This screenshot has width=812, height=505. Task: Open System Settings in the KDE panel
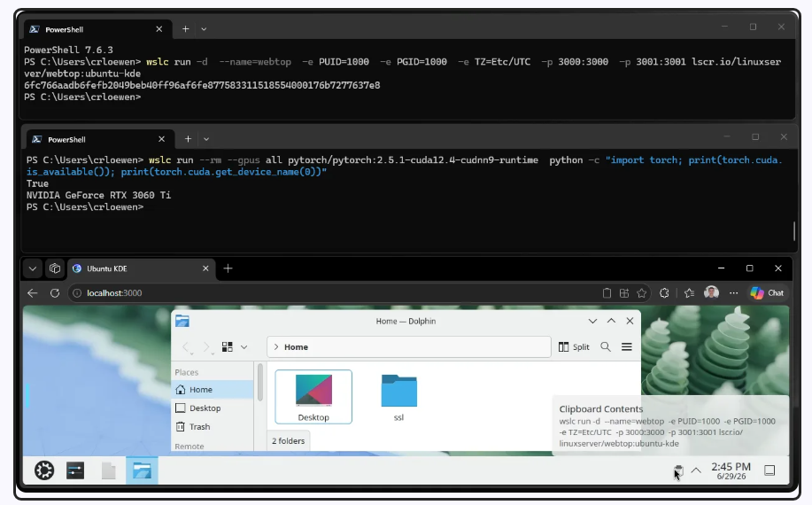(75, 470)
